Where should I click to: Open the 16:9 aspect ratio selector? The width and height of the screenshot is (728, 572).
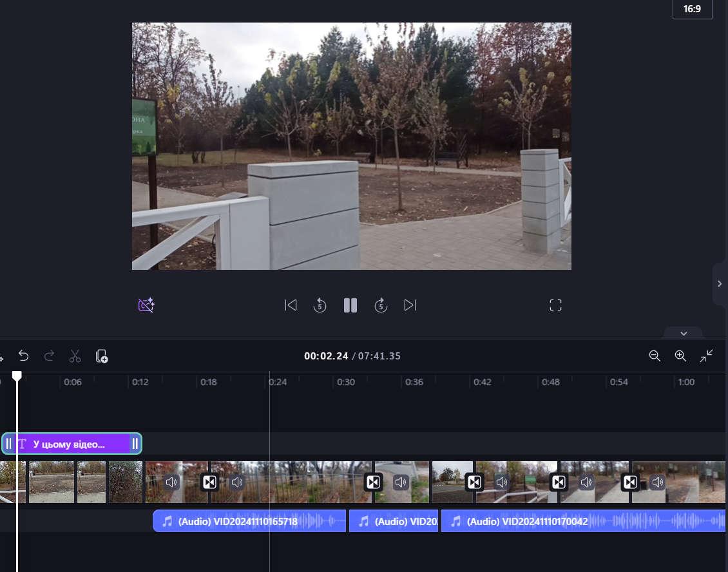[x=692, y=9]
